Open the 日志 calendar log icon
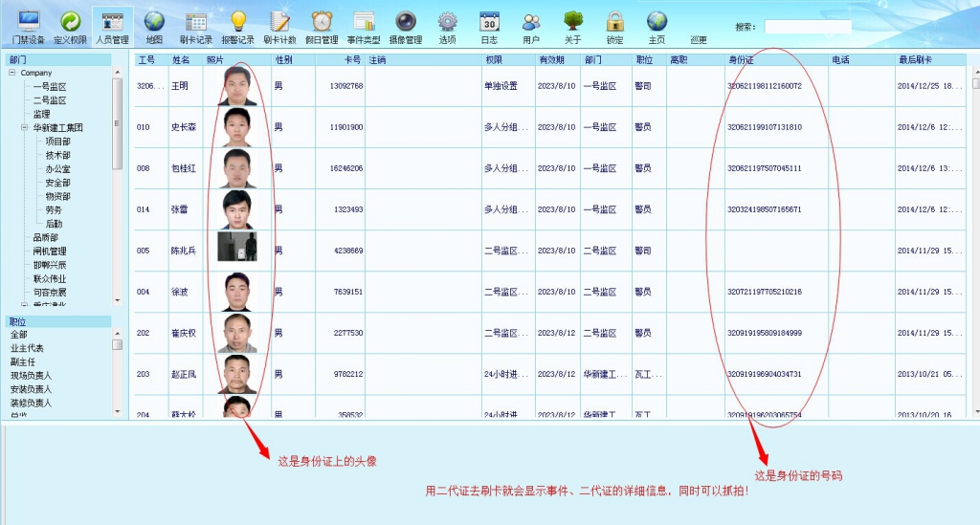Screen dimensions: 980x525 click(x=489, y=27)
